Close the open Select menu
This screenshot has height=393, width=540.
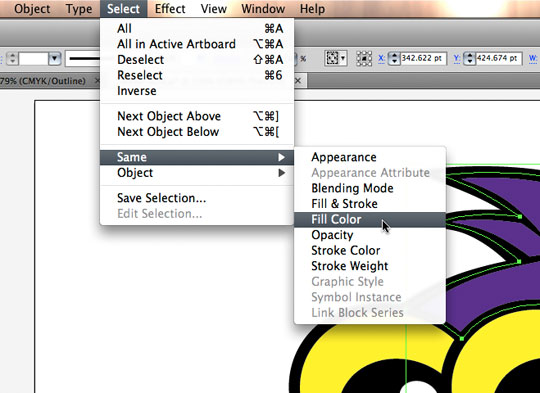(123, 9)
